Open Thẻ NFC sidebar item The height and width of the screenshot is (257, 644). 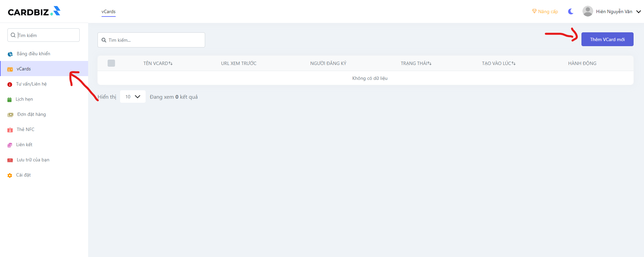coord(44,129)
